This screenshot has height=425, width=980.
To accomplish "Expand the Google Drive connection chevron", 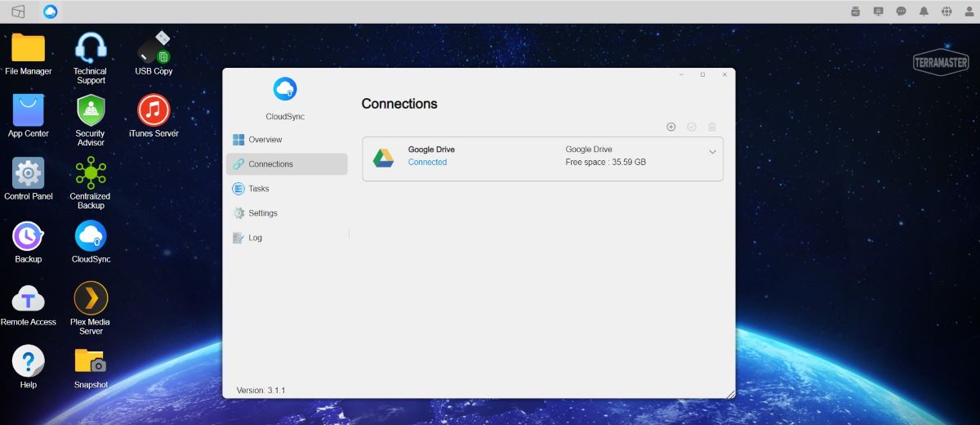I will click(712, 152).
